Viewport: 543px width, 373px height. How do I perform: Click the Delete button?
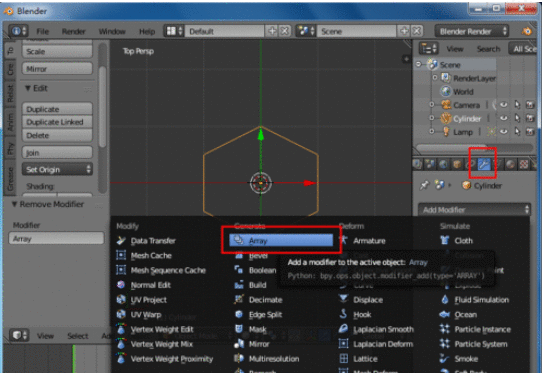coord(57,135)
